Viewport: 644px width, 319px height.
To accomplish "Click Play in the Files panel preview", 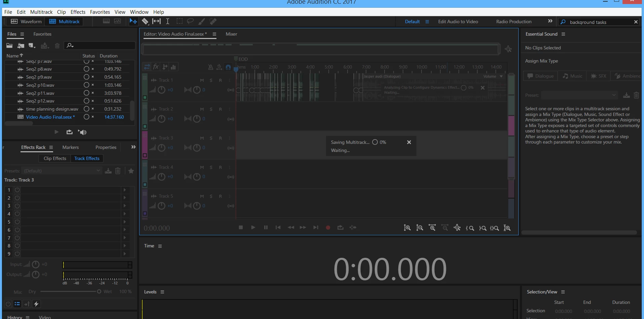I will click(56, 132).
